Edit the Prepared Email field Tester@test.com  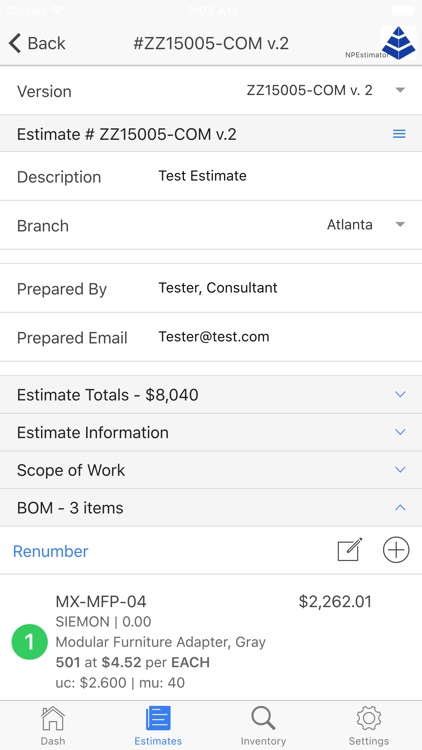point(214,336)
